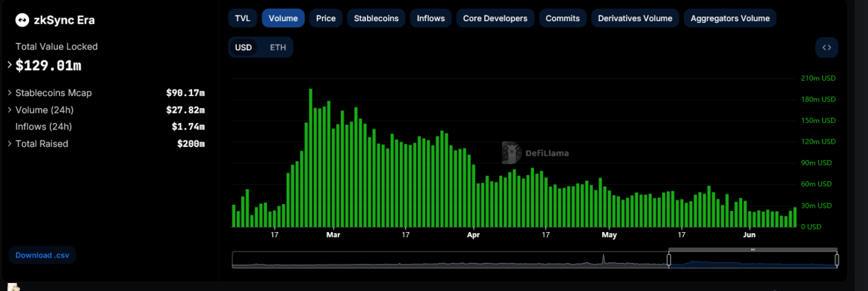Click the 60m USD axis label
Screen dimensions: 868x291
click(817, 184)
